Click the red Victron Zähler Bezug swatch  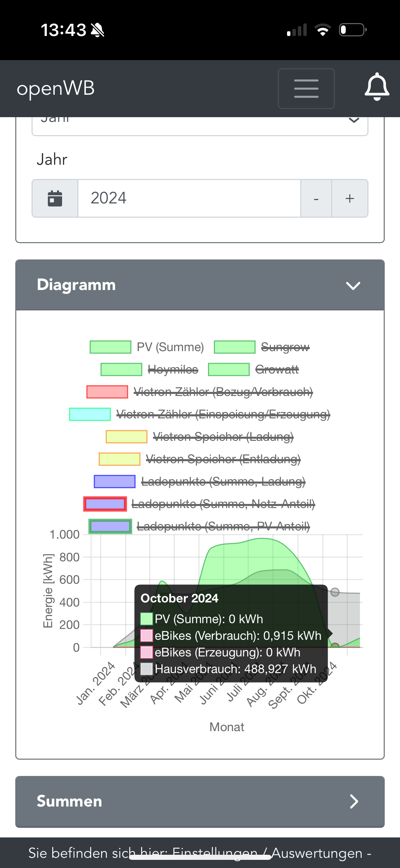107,392
